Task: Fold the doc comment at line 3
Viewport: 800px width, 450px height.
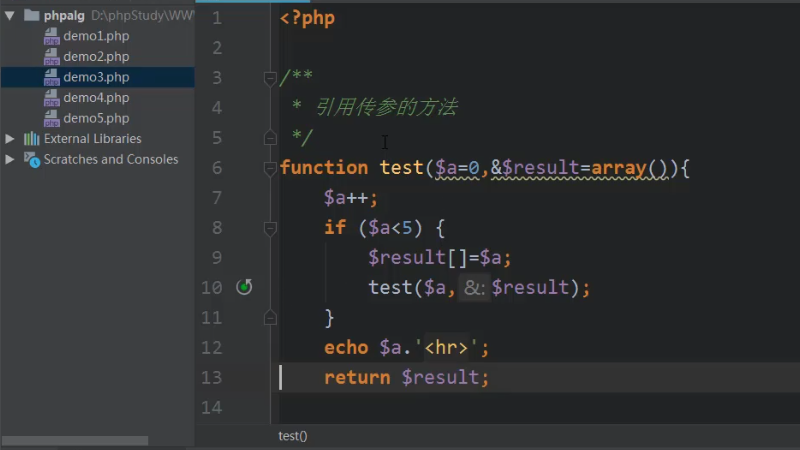Action: [270, 78]
